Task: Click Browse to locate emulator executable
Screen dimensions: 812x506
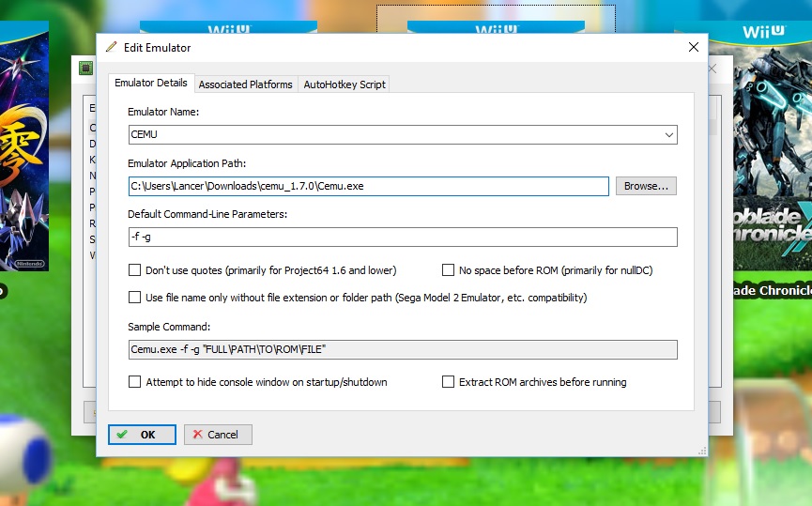Action: [x=646, y=186]
